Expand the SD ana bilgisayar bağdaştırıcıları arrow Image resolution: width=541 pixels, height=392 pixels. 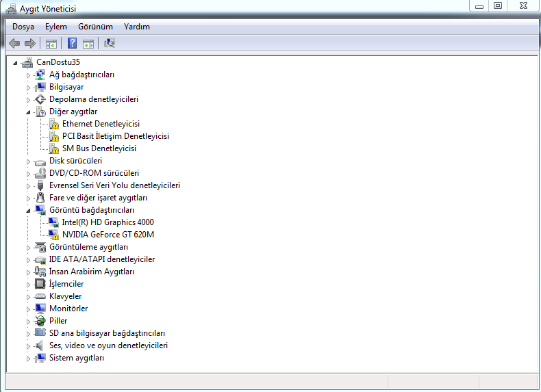click(x=28, y=334)
